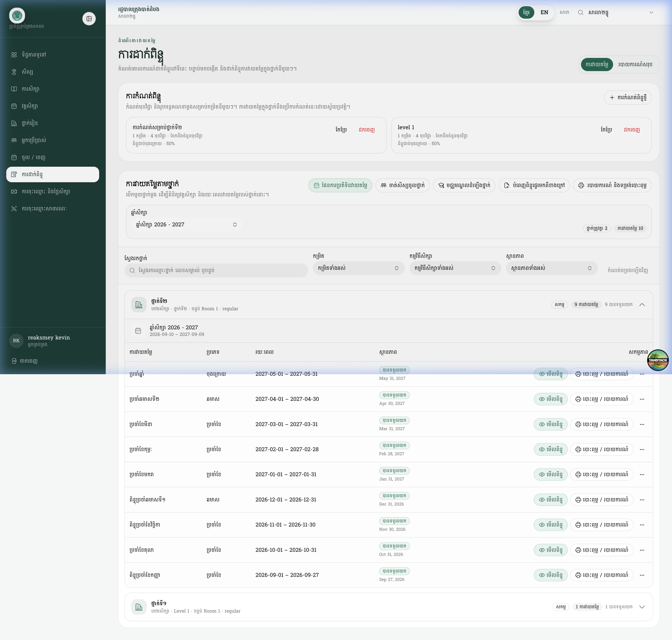Open ការចុះឈ្មោះ និងថ្លៃសិក្សា in sidebar
672x640 pixels.
click(52, 191)
